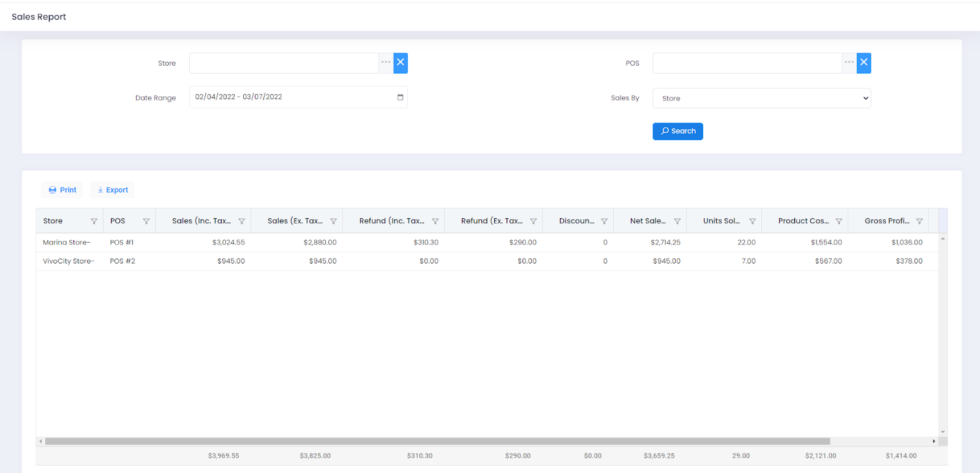Filter the Refund (Ex. Tax) column
This screenshot has width=980, height=473.
click(533, 221)
